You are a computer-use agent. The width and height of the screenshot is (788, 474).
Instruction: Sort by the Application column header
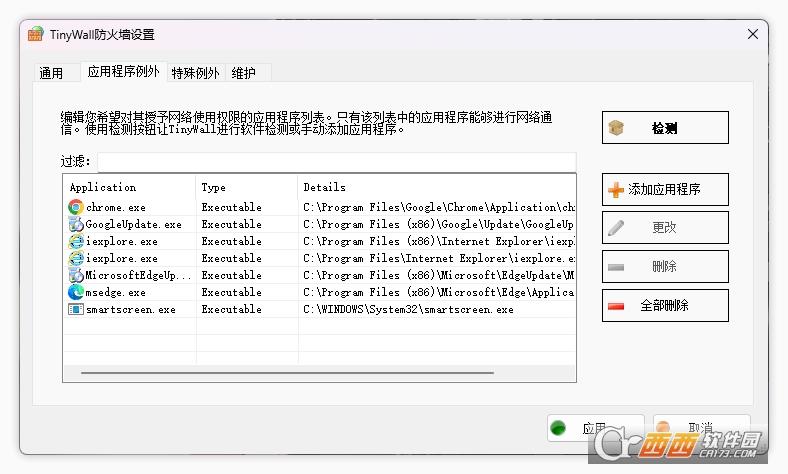[130, 187]
